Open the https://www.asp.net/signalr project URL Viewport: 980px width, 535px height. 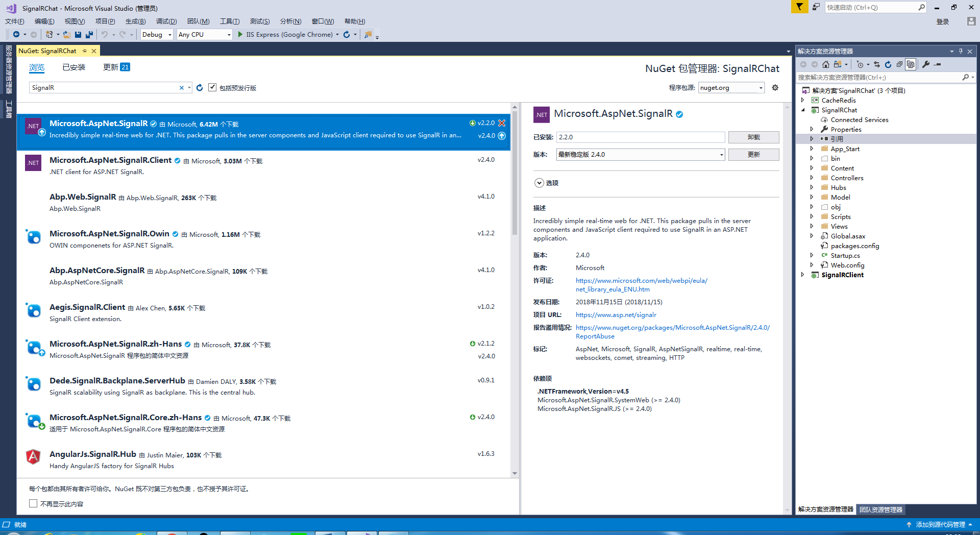click(616, 315)
